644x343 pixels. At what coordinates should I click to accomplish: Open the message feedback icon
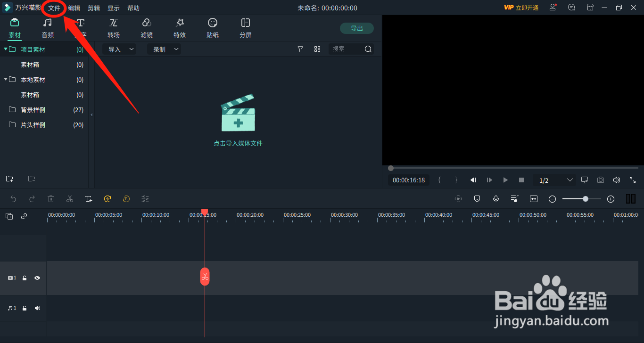coord(571,8)
